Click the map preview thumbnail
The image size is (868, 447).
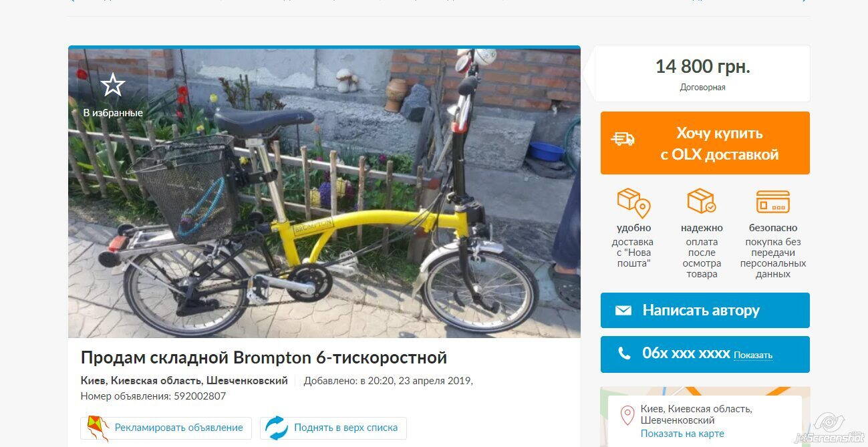pos(705,417)
